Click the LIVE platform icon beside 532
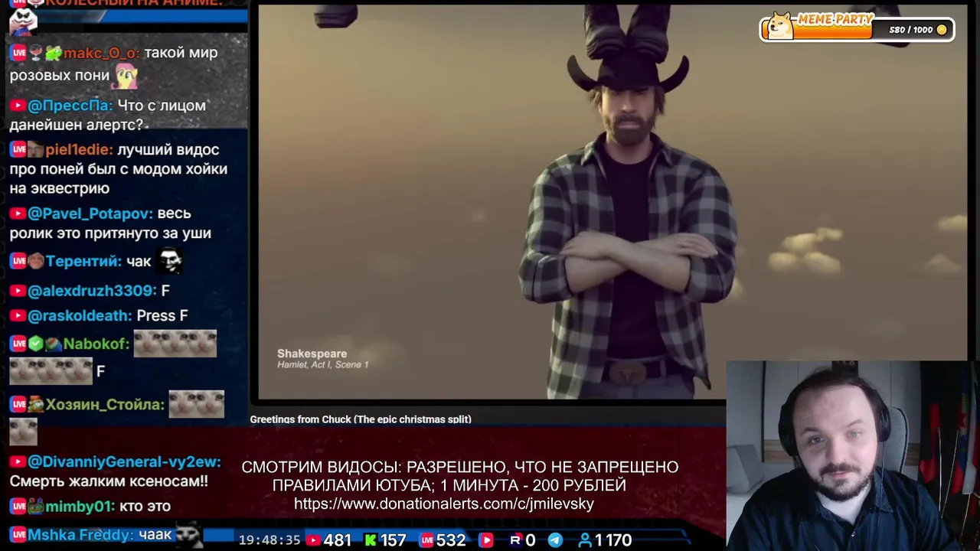 (426, 540)
